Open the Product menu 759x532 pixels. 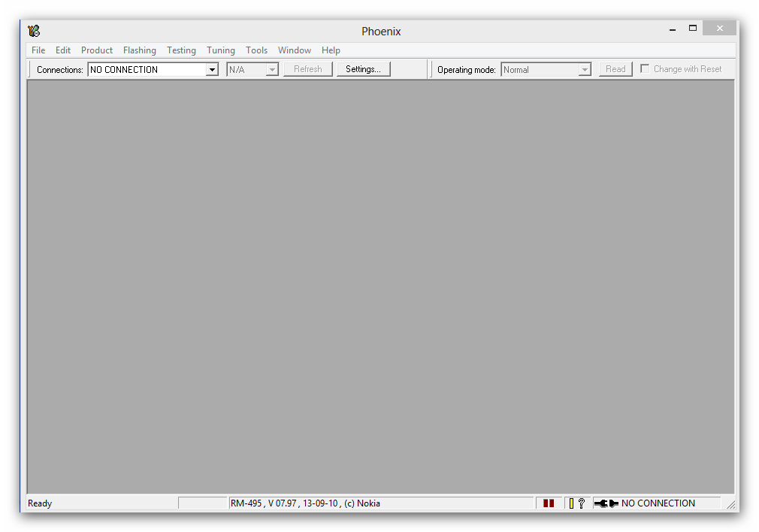(x=97, y=50)
